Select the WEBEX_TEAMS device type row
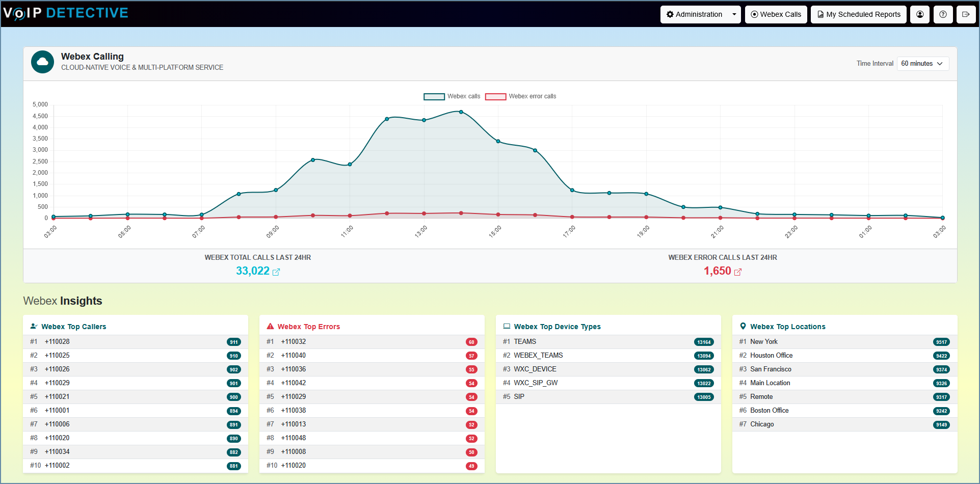Screen dimensions: 980x484 point(608,356)
